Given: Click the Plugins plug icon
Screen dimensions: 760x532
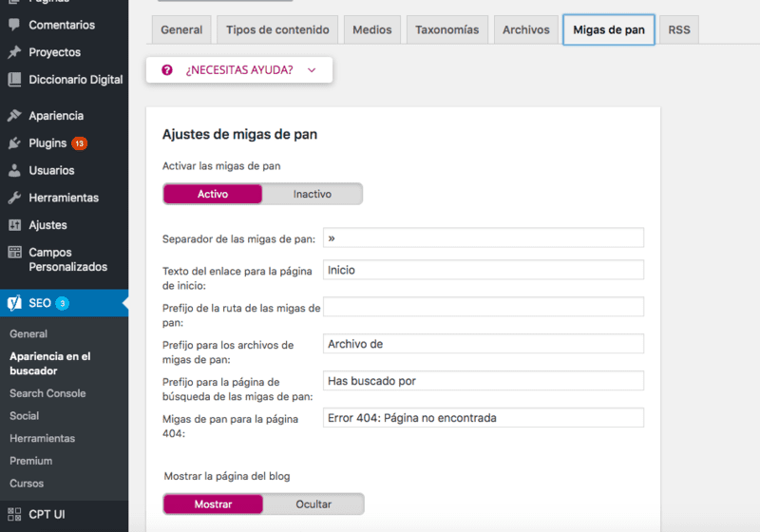Looking at the screenshot, I should pyautogui.click(x=13, y=143).
